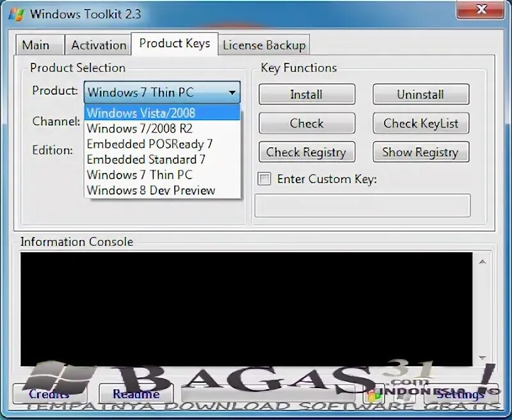Enable the Enter Custom Key checkbox
This screenshot has width=512, height=420.
264,179
